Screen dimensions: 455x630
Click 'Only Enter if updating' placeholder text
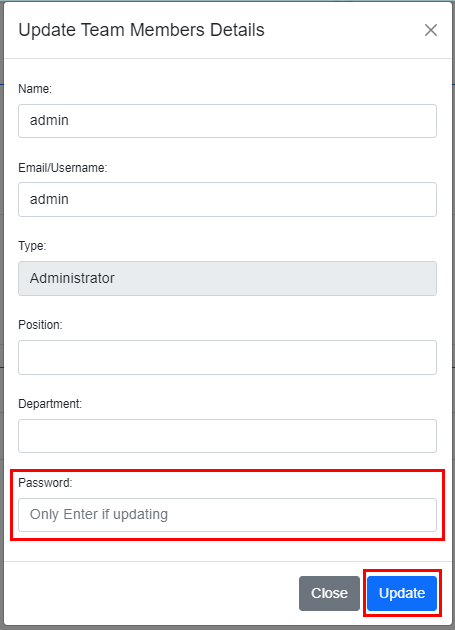[x=99, y=514]
